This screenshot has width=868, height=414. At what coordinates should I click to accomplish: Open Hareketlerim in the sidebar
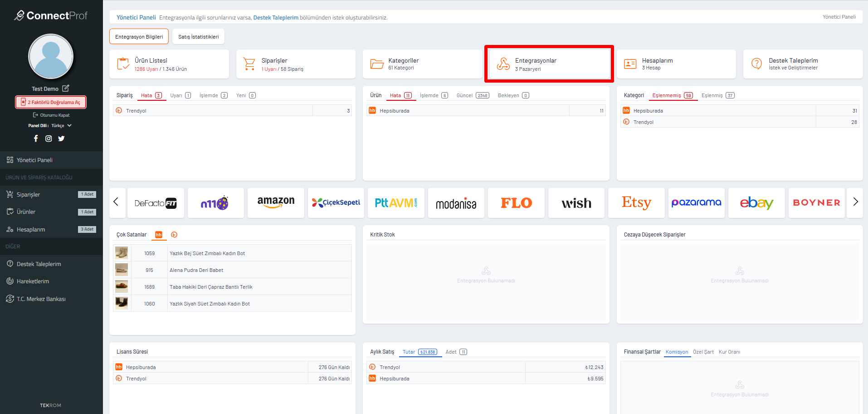(51, 281)
